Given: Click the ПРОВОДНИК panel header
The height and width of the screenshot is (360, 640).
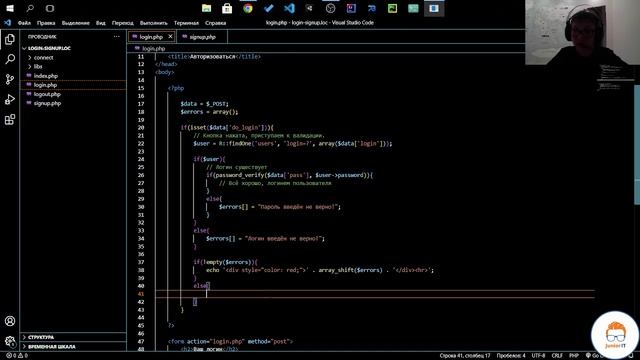Looking at the screenshot, I should (x=42, y=37).
